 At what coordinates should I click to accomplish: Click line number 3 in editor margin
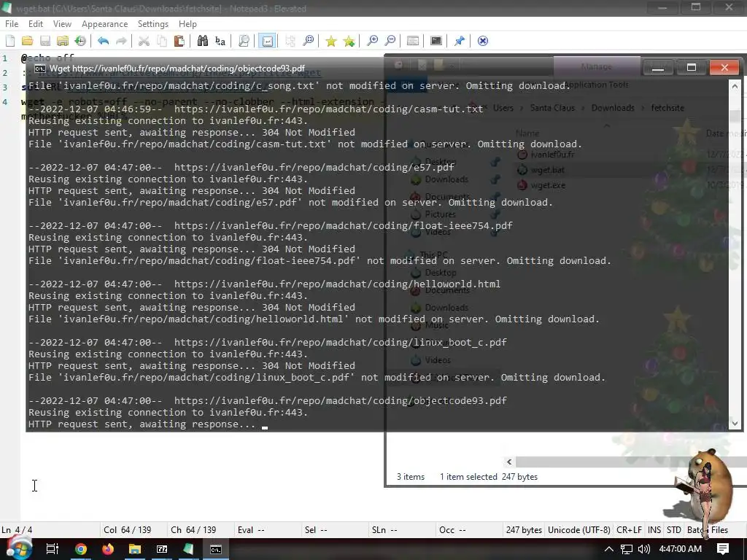coord(5,87)
